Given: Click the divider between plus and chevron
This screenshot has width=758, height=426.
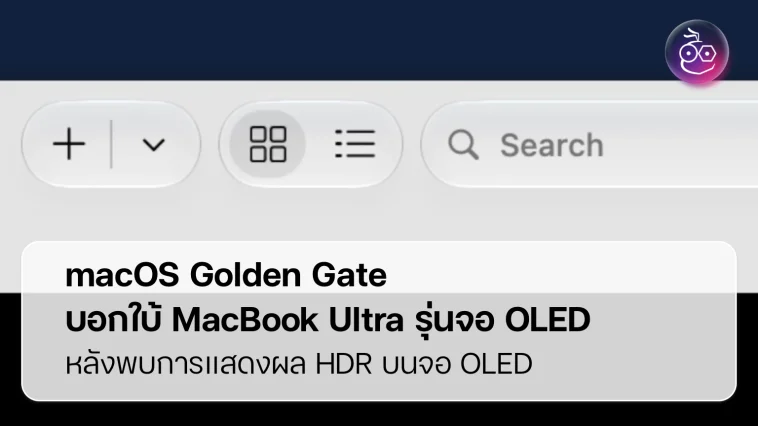Looking at the screenshot, I should (112, 144).
